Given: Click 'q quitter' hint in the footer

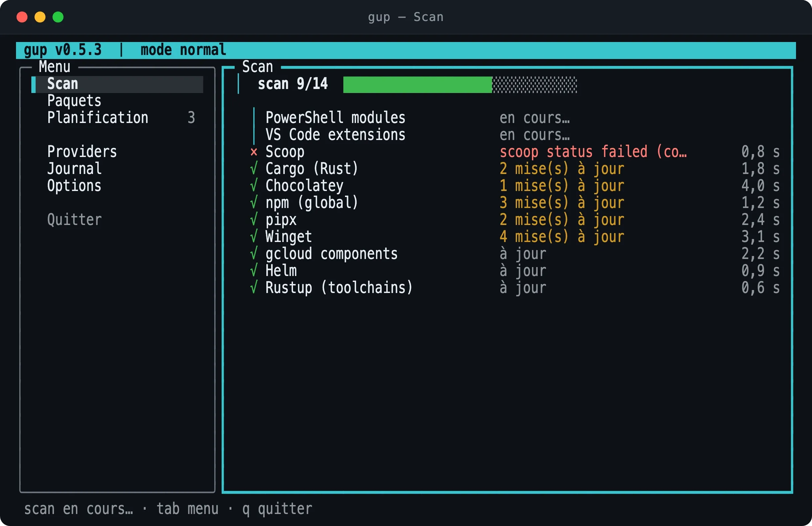Looking at the screenshot, I should tap(277, 509).
